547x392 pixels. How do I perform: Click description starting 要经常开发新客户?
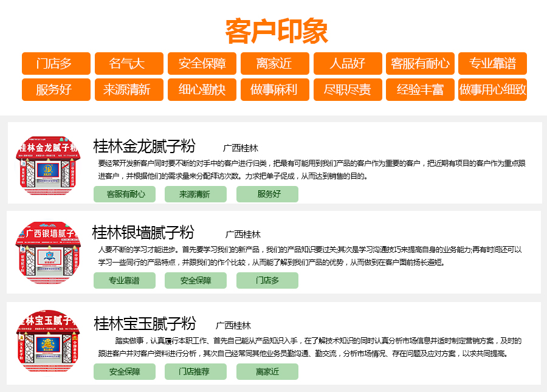coord(312,170)
